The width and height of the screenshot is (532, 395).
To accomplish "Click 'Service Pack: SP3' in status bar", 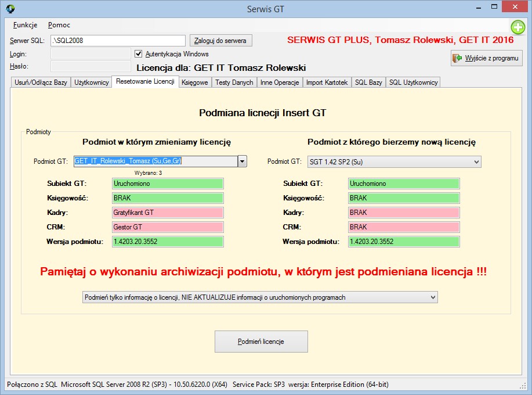I will point(259,385).
